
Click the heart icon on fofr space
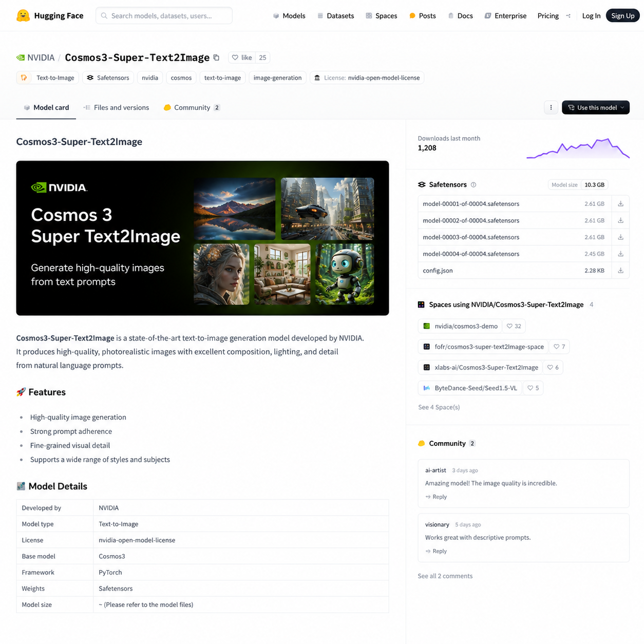[x=556, y=347]
